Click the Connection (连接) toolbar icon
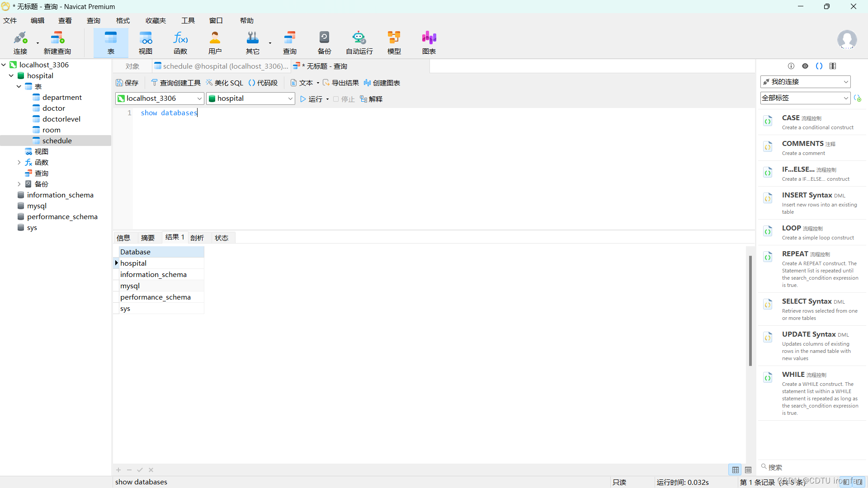 coord(20,43)
